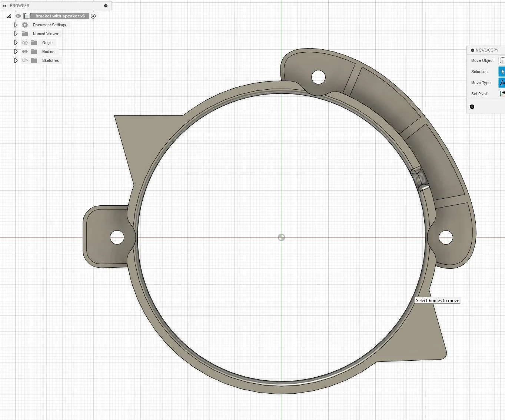Click the Named Views folder icon
505x420 pixels.
(x=25, y=34)
